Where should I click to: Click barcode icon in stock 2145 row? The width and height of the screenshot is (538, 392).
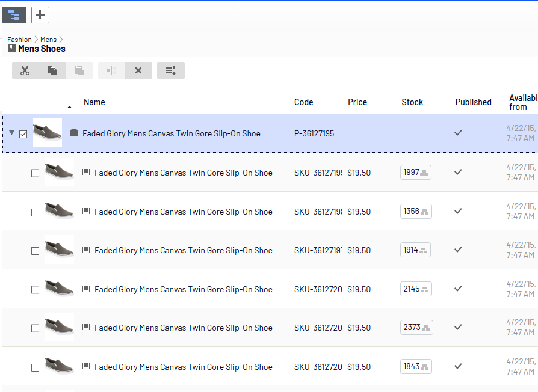[x=86, y=289]
